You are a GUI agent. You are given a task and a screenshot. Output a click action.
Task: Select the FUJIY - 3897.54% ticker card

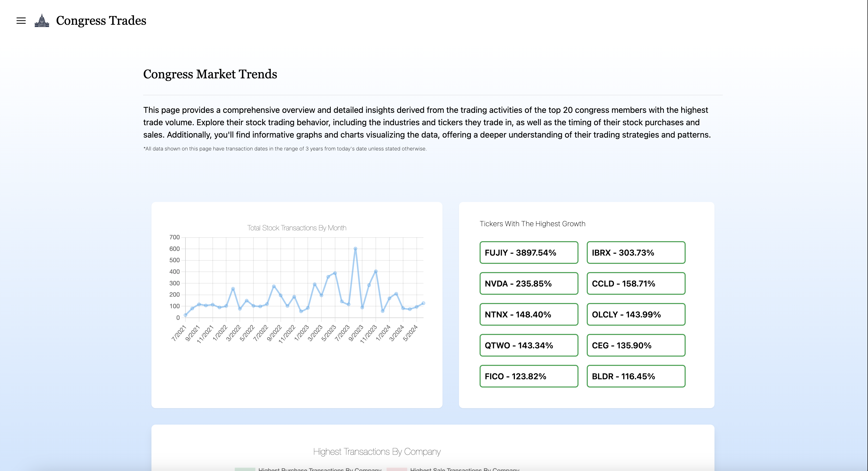529,253
